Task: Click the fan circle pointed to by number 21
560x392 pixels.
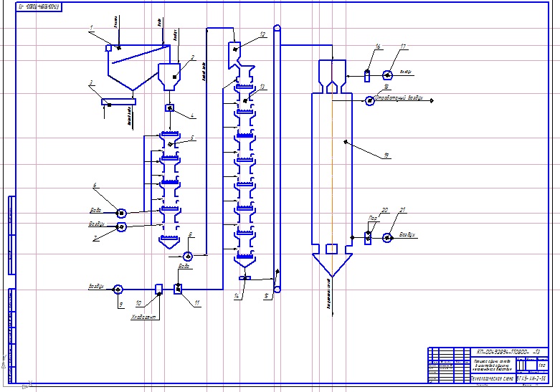Action: pos(387,237)
